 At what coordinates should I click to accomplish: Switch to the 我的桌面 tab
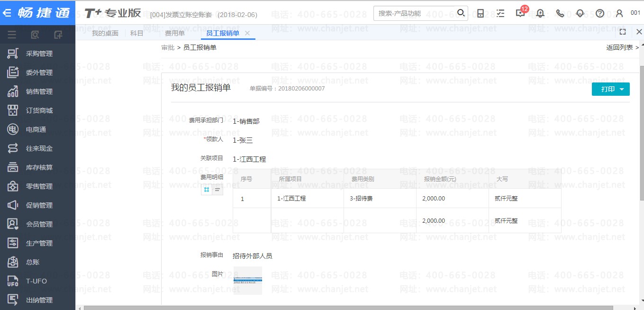(105, 33)
